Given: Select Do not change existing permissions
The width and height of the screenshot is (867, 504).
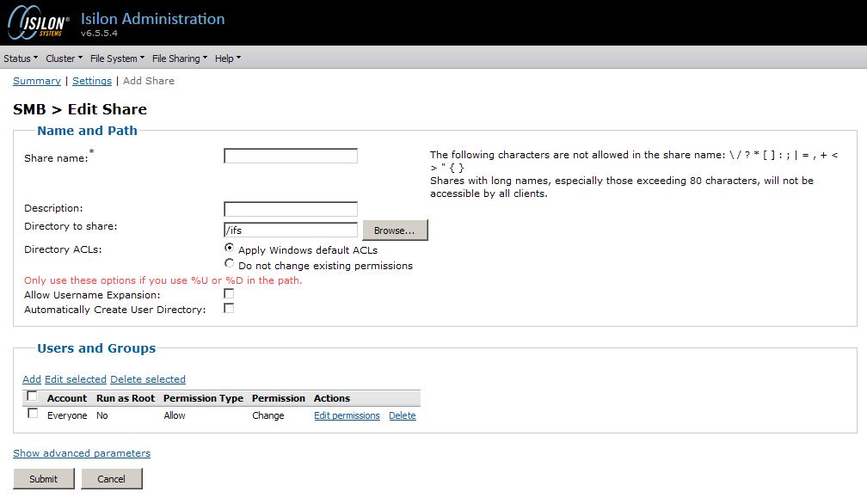Looking at the screenshot, I should tap(229, 263).
